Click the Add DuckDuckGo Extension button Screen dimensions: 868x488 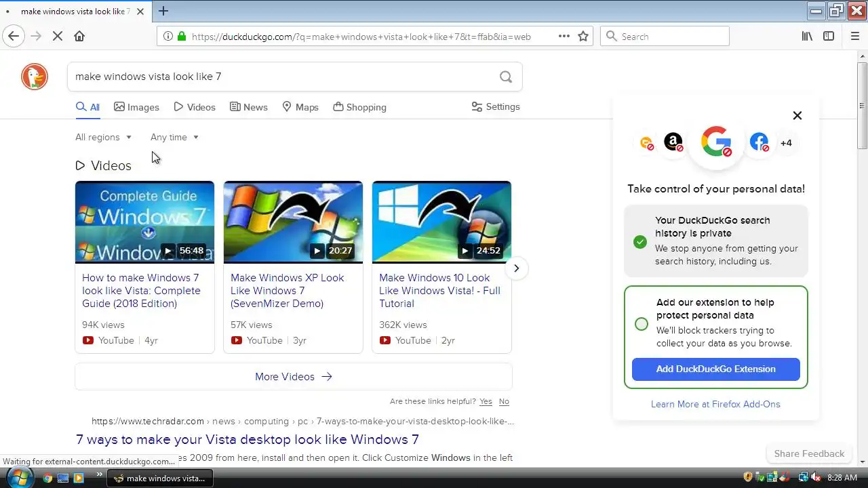[715, 369]
